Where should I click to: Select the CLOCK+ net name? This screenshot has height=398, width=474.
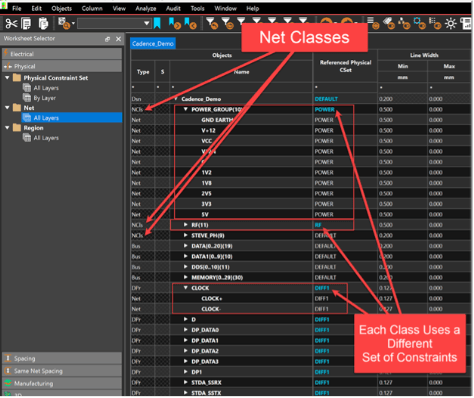[x=212, y=298]
